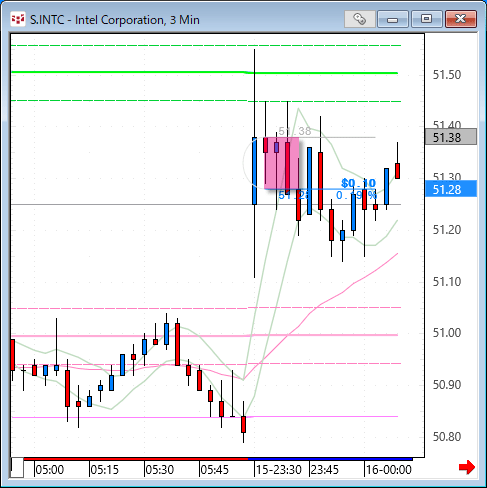Click the 23:45 time axis label
Viewport: 487px width, 488px height.
(324, 470)
